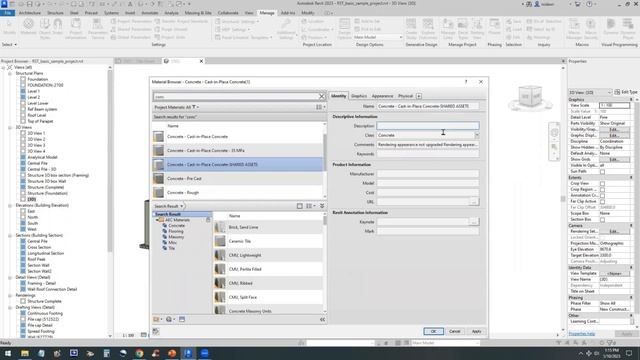Open Revit app icon on taskbar
This screenshot has height=360, width=640.
(x=188, y=353)
